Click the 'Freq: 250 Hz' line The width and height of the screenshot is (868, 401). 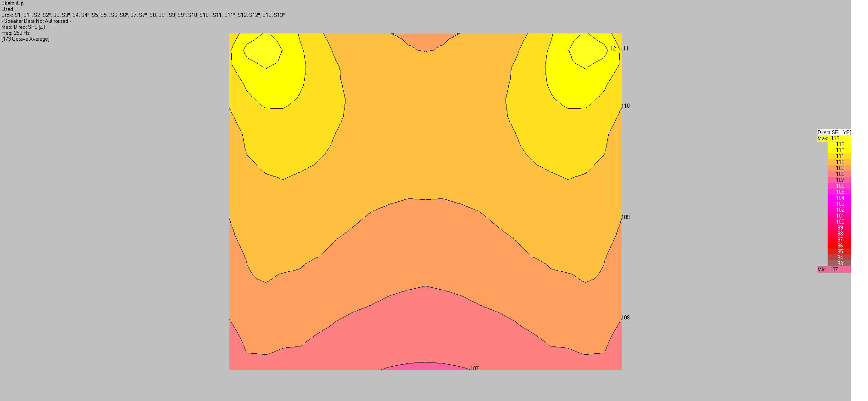(x=16, y=33)
